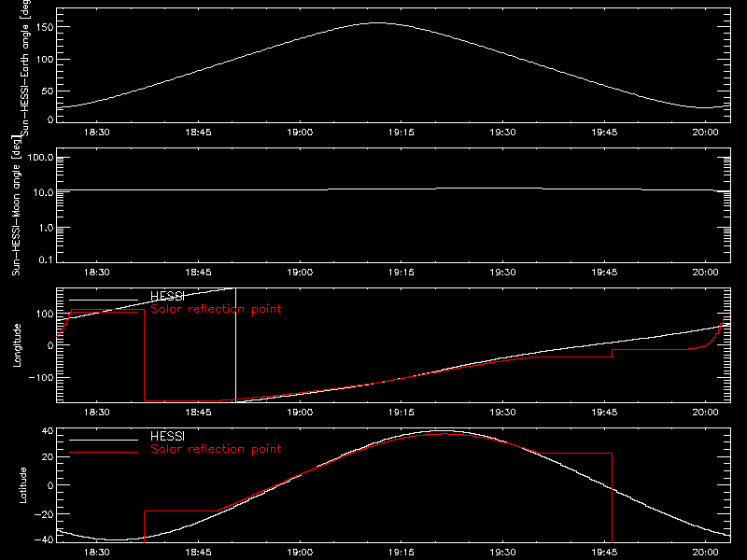Click 19:15 time label under Earth angle plot
Screen dimensions: 747x560
click(402, 133)
